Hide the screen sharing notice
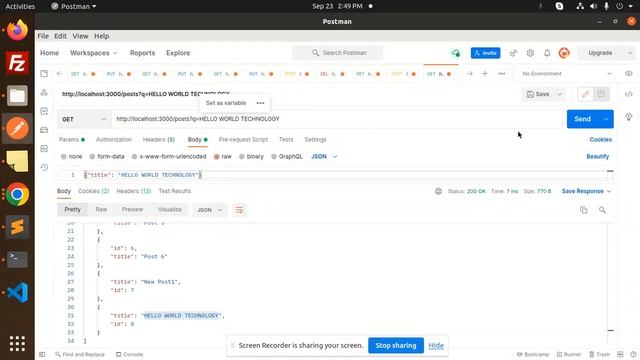This screenshot has width=640, height=360. tap(436, 346)
